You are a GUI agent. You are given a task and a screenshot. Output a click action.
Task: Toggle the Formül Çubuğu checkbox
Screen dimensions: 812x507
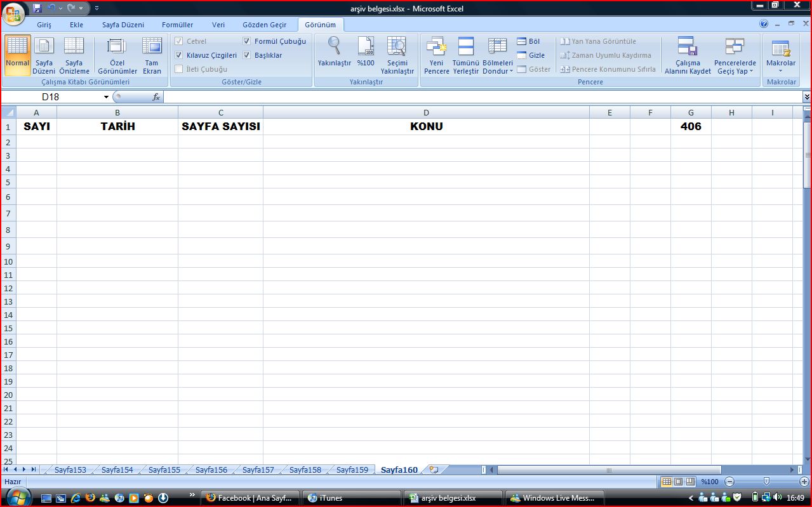tap(247, 41)
